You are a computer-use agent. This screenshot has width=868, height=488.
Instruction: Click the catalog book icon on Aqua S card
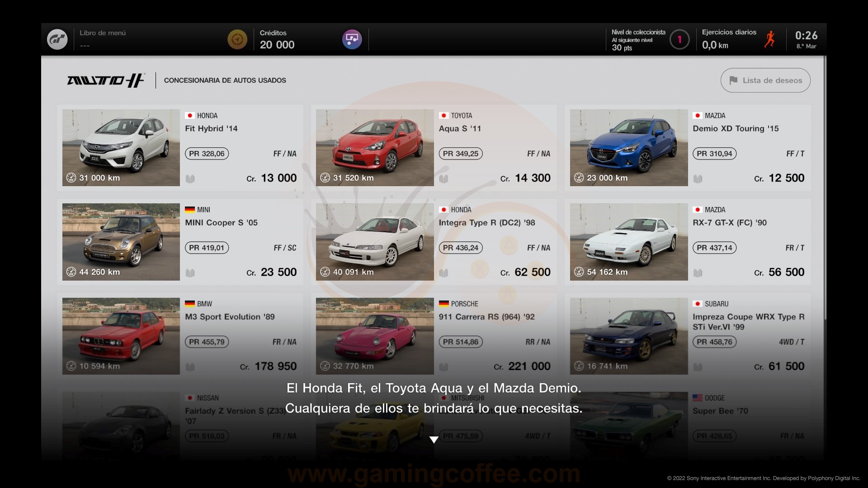tap(443, 179)
